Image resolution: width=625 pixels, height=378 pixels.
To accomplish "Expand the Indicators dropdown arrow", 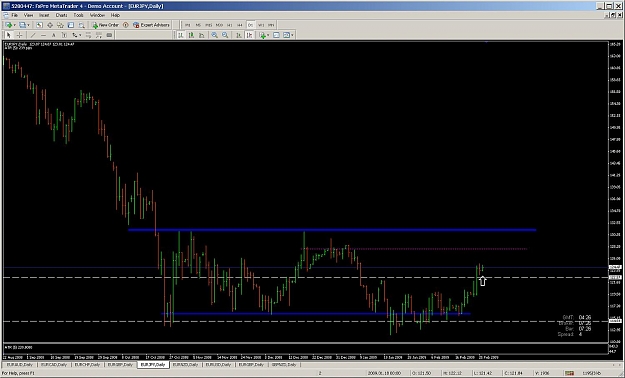I will click(268, 35).
